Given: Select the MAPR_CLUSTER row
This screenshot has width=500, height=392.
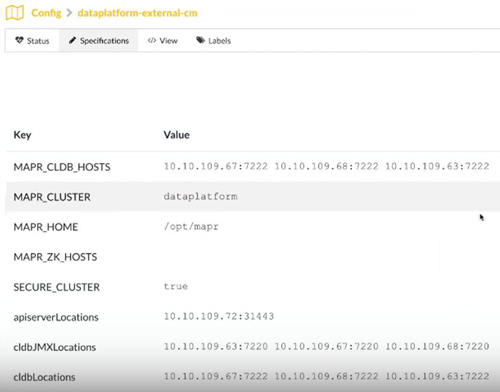Looking at the screenshot, I should point(253,197).
